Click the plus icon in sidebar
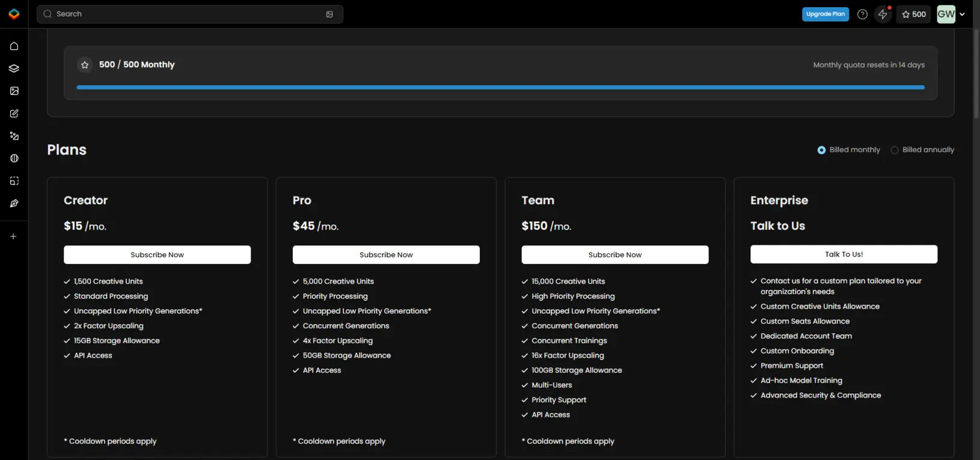The width and height of the screenshot is (980, 460). 13,236
